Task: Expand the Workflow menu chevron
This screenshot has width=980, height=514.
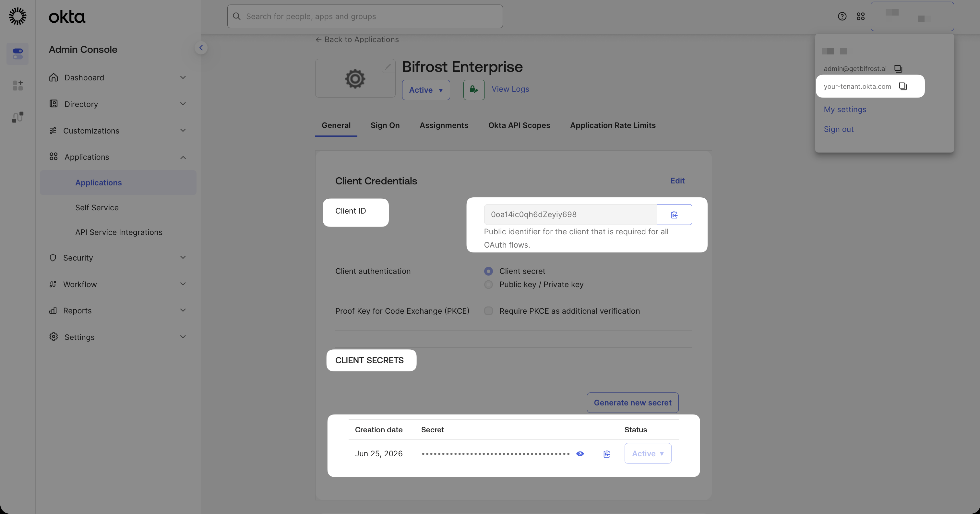Action: click(183, 284)
